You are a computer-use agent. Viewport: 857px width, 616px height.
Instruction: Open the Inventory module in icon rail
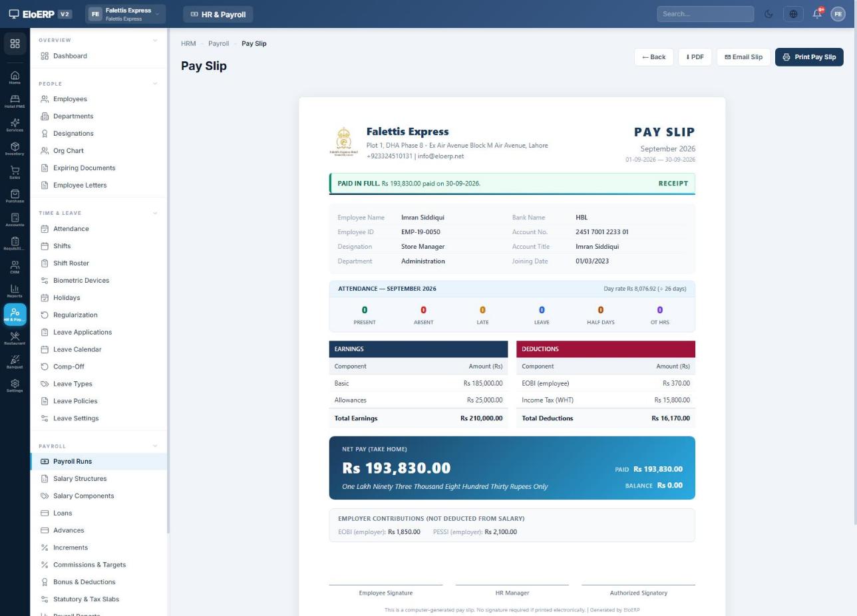coord(15,148)
